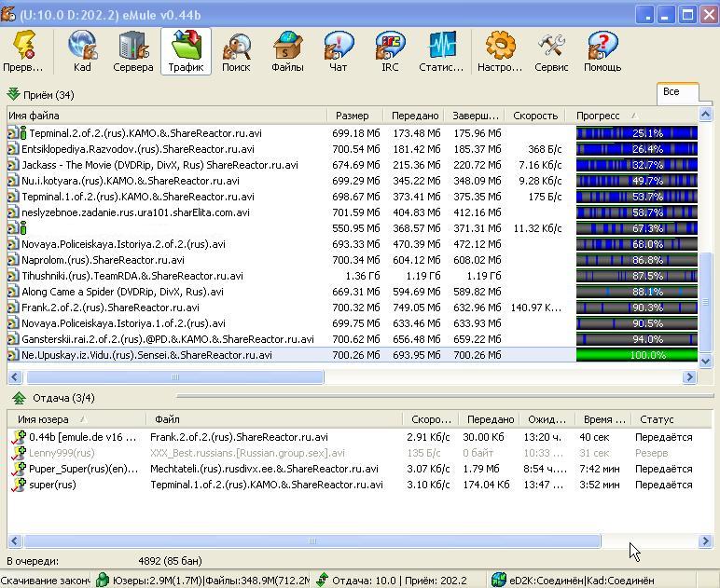
Task: Sort uploads by Имя юзера column
Action: pyautogui.click(x=76, y=419)
